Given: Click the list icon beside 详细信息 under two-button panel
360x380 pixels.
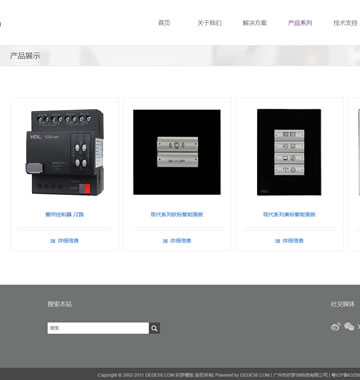Looking at the screenshot, I should click(x=165, y=241).
